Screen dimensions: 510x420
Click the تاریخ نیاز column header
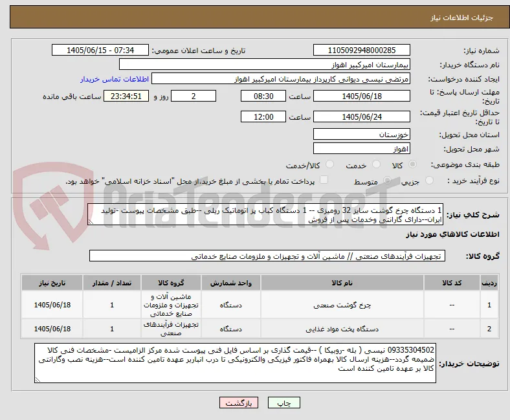[x=52, y=283]
